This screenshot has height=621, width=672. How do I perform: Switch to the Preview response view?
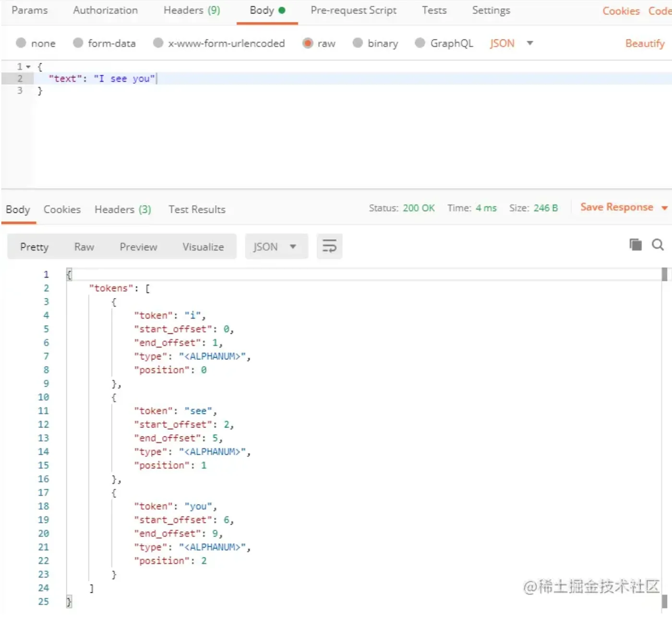[x=138, y=247]
